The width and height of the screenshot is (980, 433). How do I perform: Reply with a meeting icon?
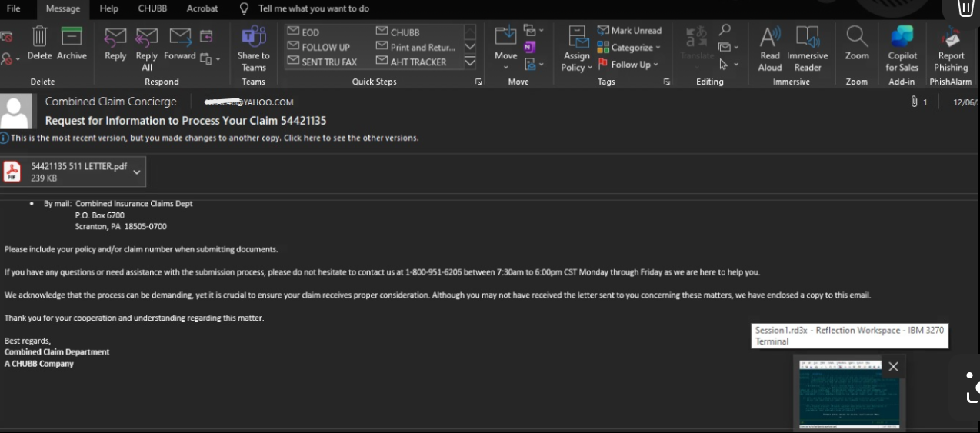point(206,36)
